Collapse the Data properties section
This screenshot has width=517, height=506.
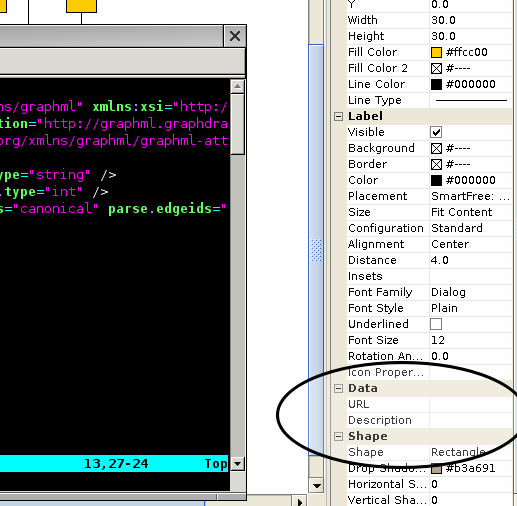click(x=338, y=388)
